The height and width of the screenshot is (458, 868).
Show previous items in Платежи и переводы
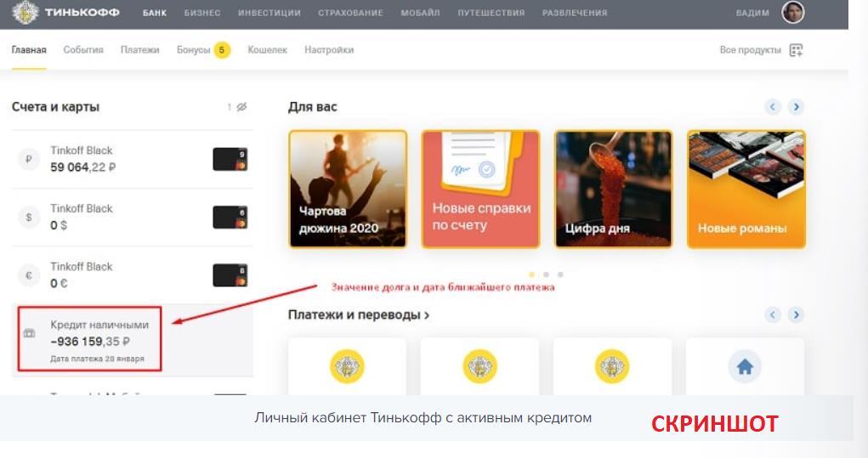coord(773,314)
